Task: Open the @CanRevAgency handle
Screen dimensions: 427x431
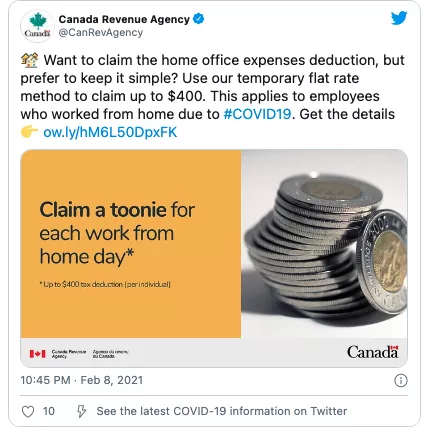Action: (101, 33)
